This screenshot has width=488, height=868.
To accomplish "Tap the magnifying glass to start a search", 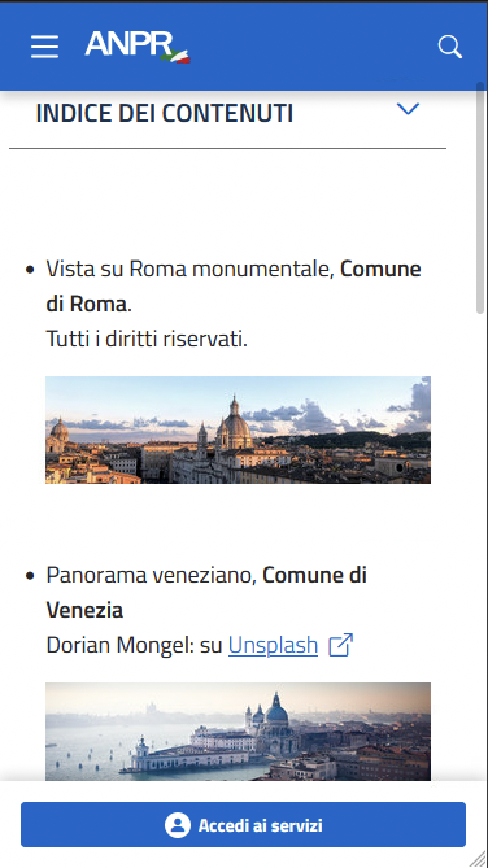I will click(x=450, y=46).
